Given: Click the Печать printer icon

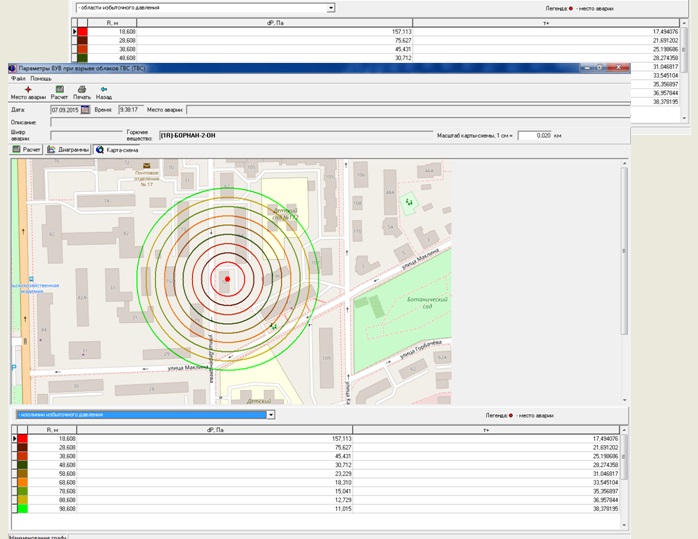Looking at the screenshot, I should click(81, 90).
